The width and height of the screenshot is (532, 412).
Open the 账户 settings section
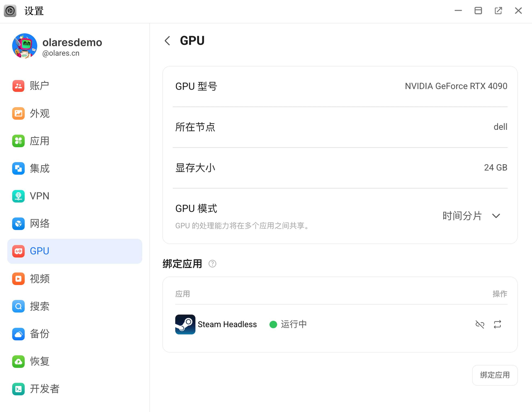[x=39, y=86]
